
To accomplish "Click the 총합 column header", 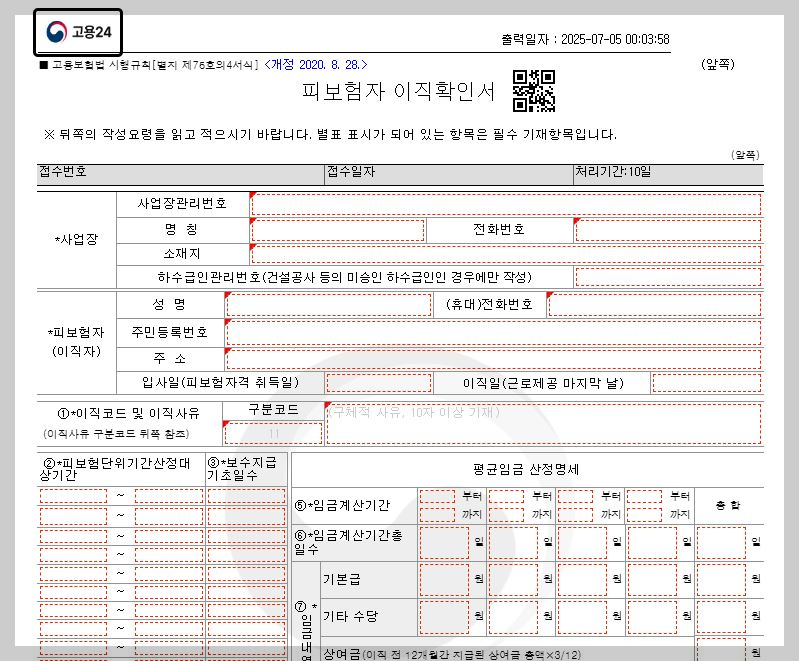I will click(728, 505).
